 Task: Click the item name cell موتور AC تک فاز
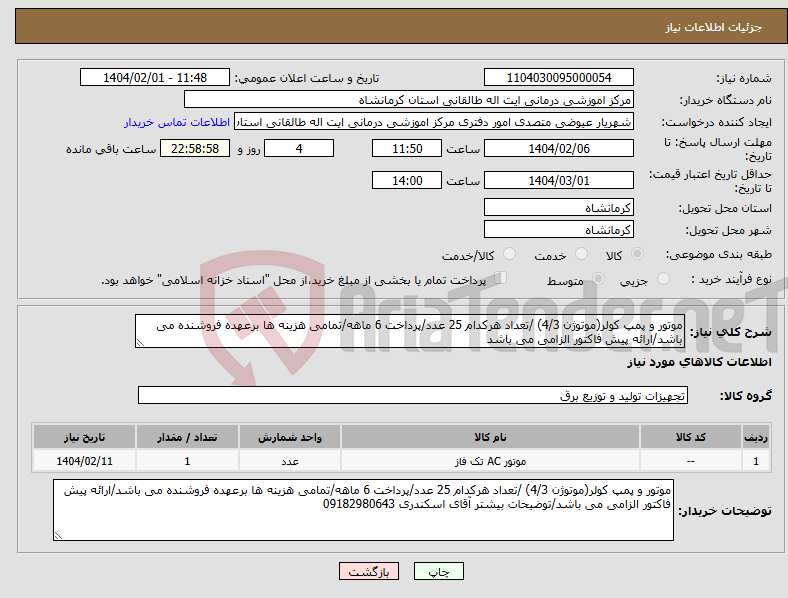(x=490, y=461)
